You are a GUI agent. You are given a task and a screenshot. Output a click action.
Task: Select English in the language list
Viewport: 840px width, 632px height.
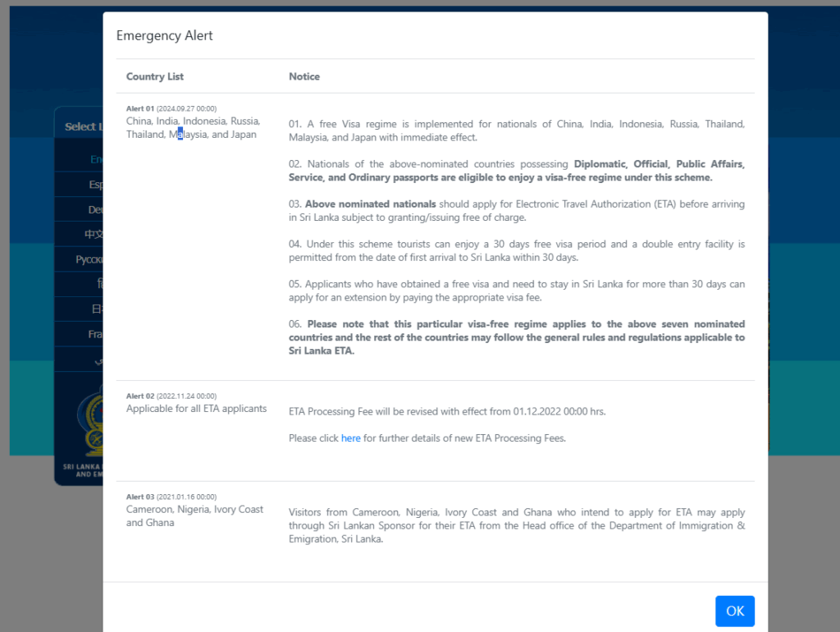tap(96, 160)
